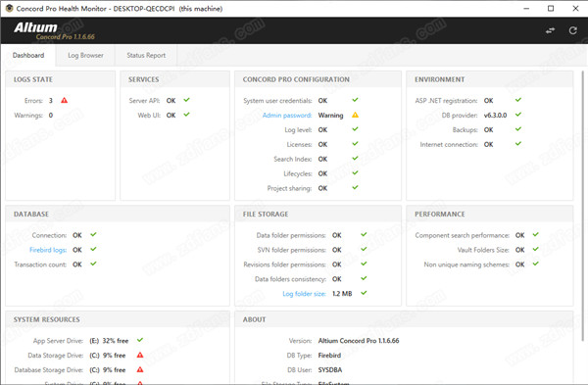Click the check icon for Log level
This screenshot has width=588, height=385.
point(355,129)
